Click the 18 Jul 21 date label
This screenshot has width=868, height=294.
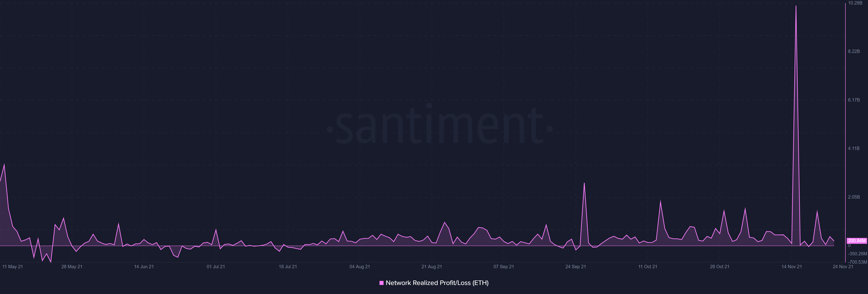288,267
